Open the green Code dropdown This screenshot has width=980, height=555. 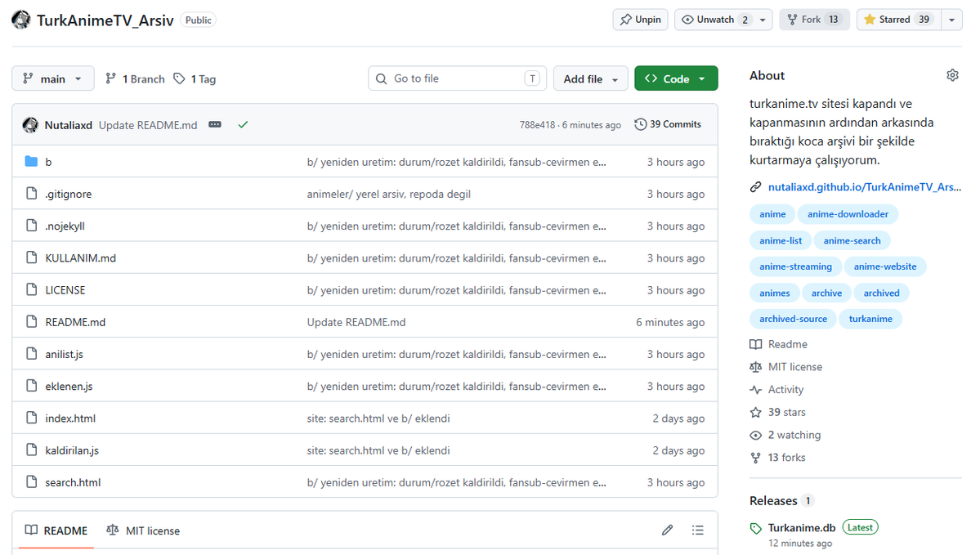pos(676,78)
